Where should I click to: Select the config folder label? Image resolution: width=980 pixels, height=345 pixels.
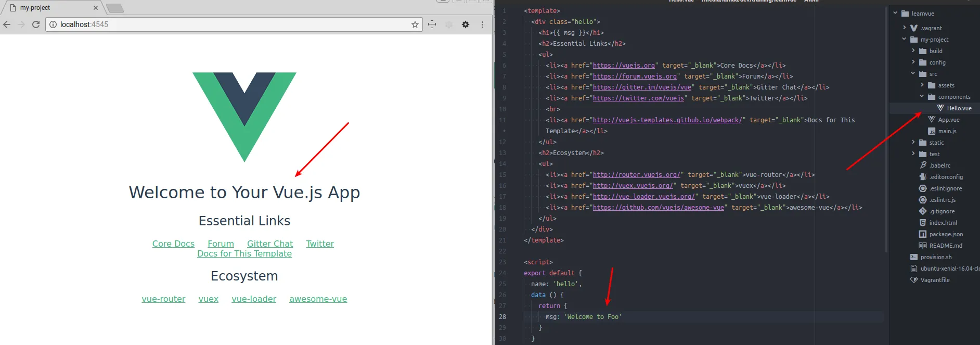point(937,62)
